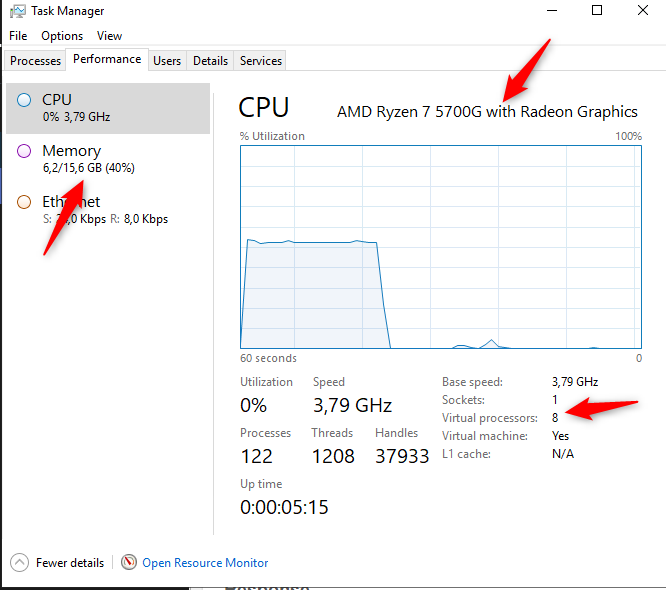
Task: Select the CPU blue circle icon
Action: [x=24, y=100]
